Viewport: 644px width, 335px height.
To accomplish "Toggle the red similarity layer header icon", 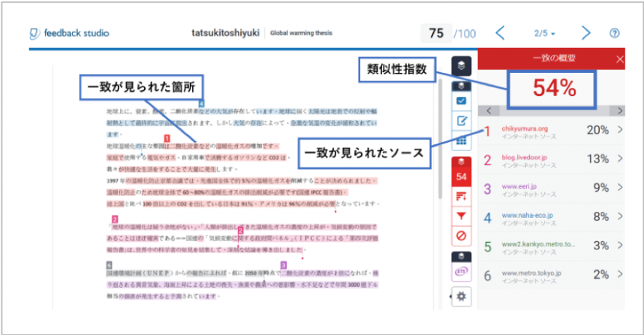I will tap(461, 161).
